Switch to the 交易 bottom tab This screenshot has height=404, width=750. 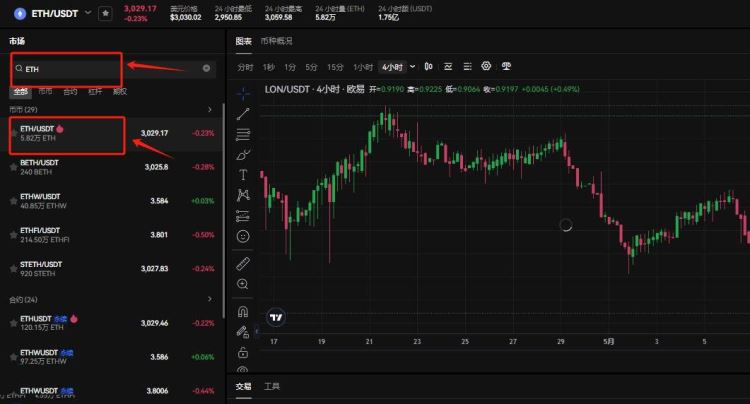[x=243, y=386]
